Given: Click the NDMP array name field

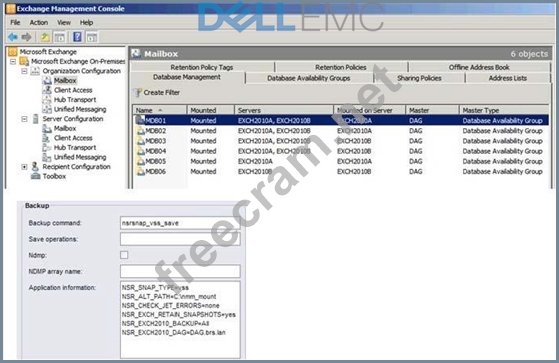Looking at the screenshot, I should tap(180, 271).
